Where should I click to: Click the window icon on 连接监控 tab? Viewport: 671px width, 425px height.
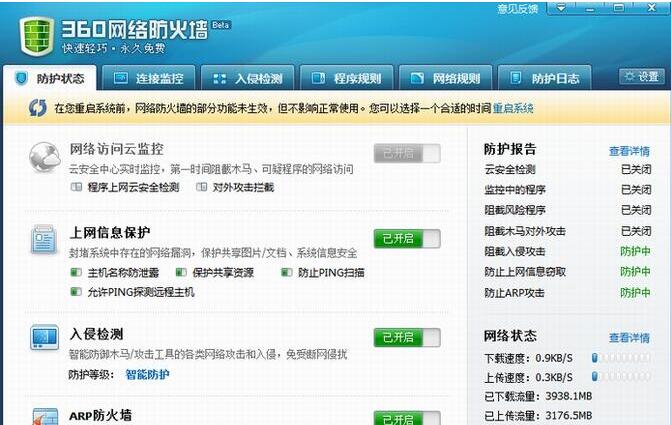(x=121, y=78)
